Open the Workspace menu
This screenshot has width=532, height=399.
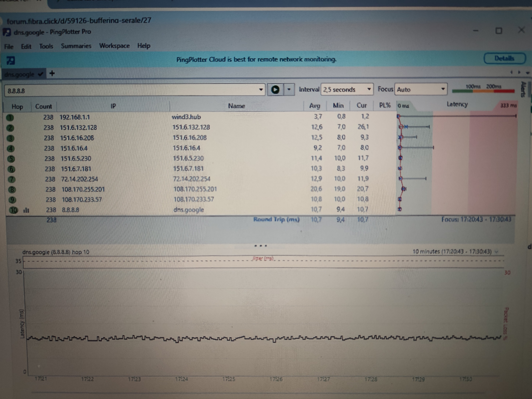click(x=114, y=46)
